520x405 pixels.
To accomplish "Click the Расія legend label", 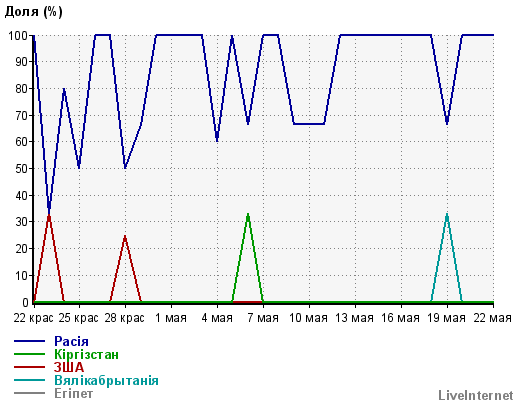I will pyautogui.click(x=71, y=341).
